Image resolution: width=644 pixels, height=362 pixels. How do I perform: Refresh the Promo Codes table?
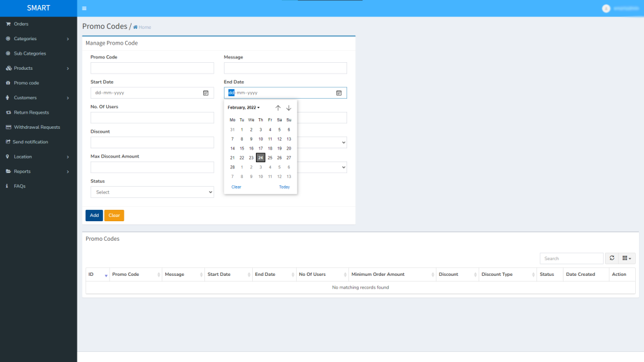[x=611, y=258]
